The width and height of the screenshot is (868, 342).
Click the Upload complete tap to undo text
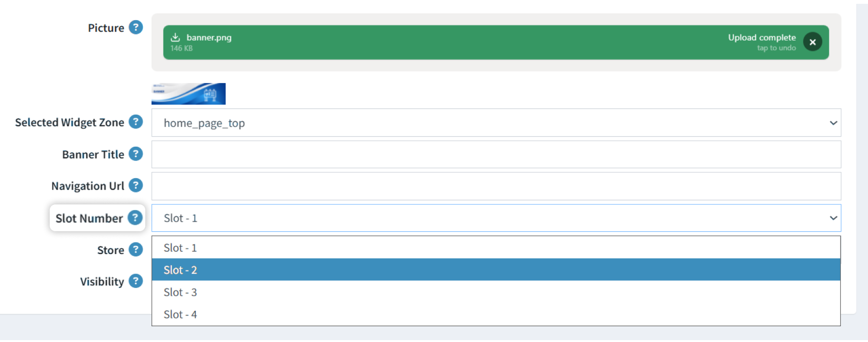tap(762, 42)
